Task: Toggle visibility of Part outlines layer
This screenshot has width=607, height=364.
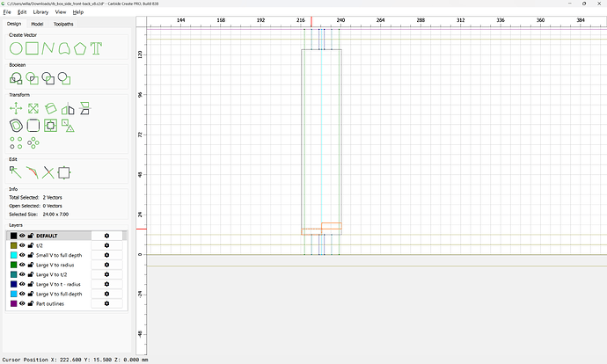Action: [23, 303]
